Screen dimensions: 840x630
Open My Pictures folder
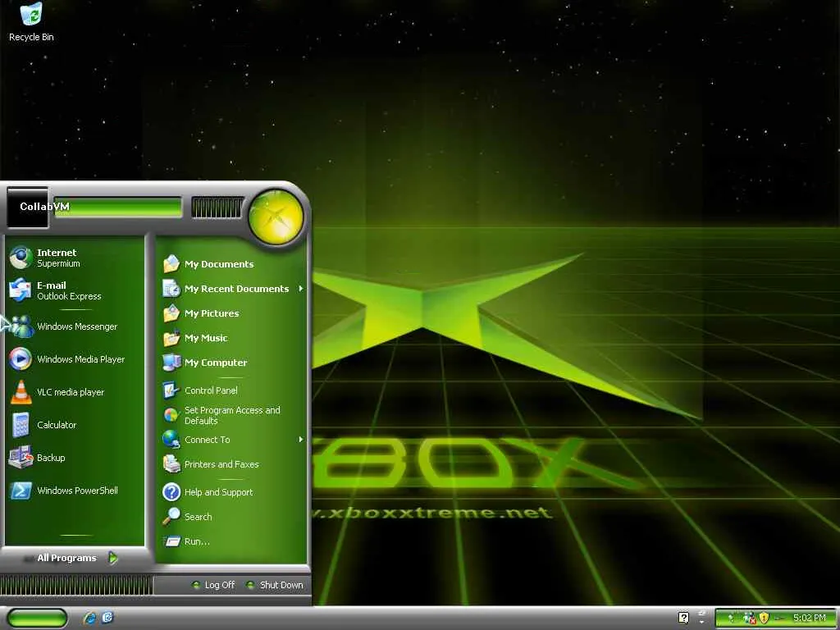click(232, 313)
